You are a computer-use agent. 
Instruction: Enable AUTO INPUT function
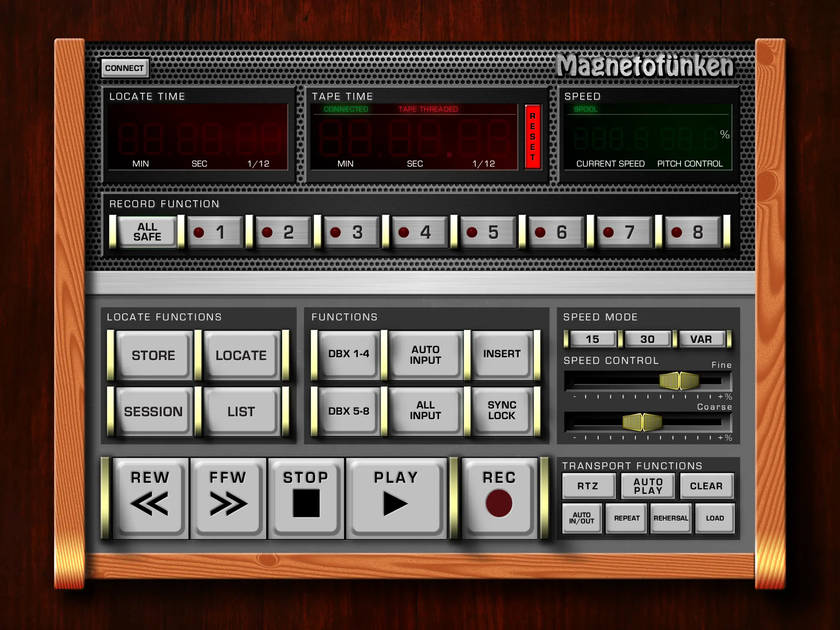pyautogui.click(x=426, y=354)
